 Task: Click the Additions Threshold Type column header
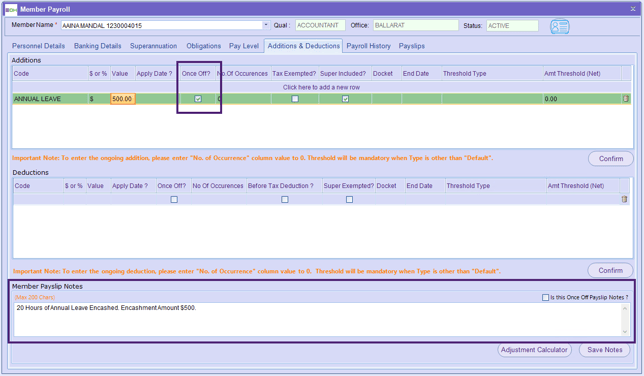pos(492,74)
